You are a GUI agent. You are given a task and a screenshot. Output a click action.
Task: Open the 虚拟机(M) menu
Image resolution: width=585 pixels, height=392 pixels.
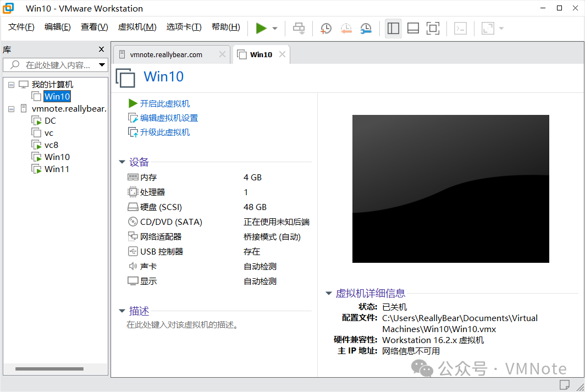137,27
